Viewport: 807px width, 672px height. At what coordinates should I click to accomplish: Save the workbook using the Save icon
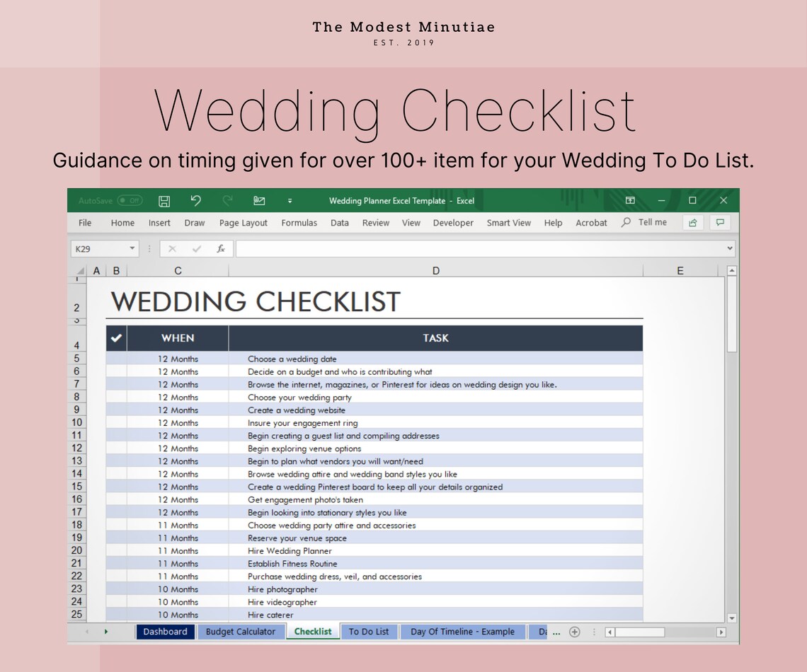(x=164, y=201)
